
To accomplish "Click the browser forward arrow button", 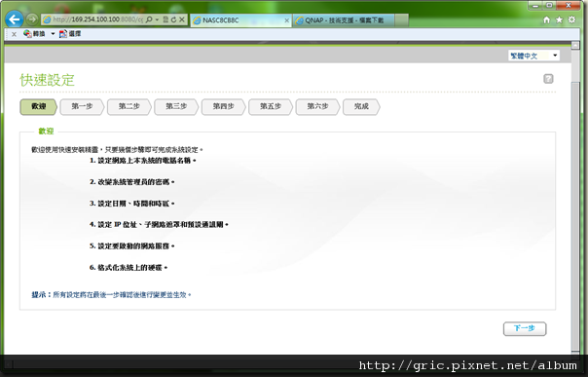I will (32, 19).
